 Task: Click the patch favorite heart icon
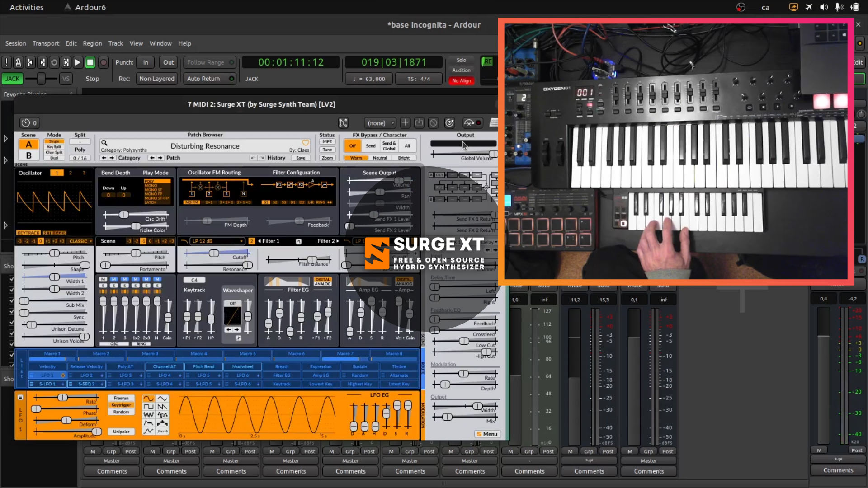(306, 143)
